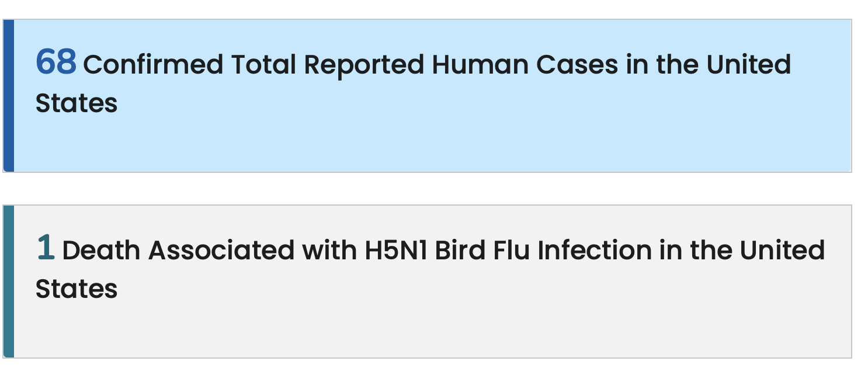Click the teal number 1
The width and height of the screenshot is (868, 375).
click(46, 248)
